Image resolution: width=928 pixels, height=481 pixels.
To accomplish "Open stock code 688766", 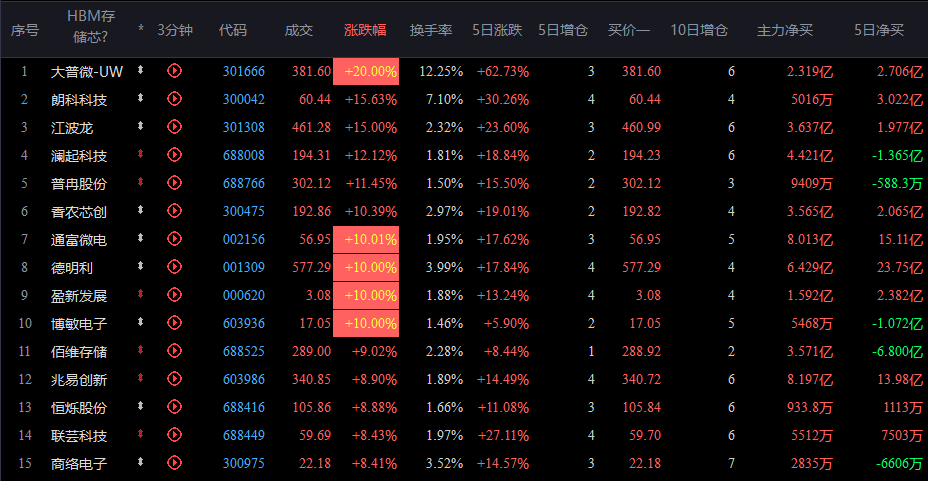I will (244, 183).
